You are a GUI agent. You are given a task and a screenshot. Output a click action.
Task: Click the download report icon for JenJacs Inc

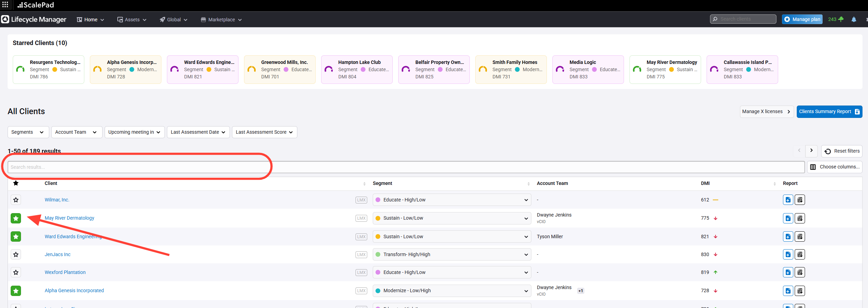click(x=800, y=255)
